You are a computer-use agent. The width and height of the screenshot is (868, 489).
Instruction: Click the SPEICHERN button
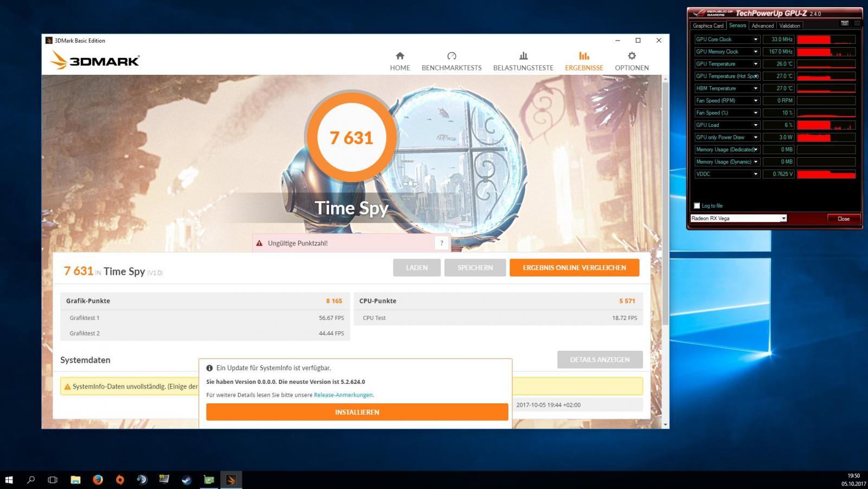tap(475, 268)
